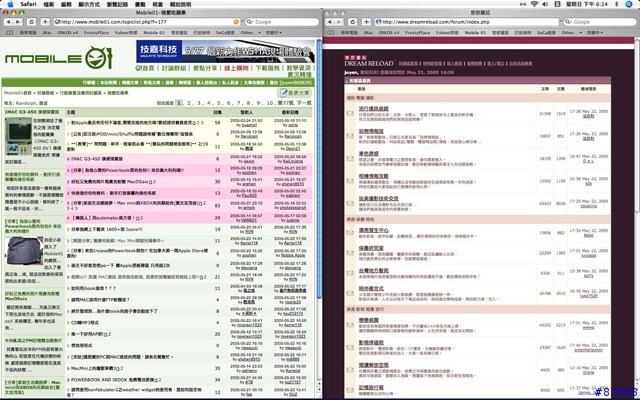Open the last bookmarks folder arrow in Dream Reload window
Viewport: 640px width, 400px height.
point(595,33)
